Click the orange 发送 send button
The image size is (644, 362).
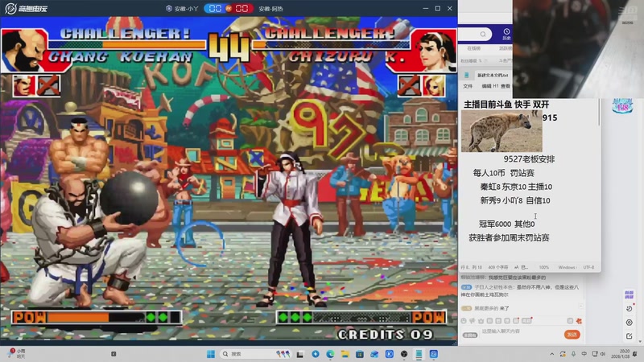(x=572, y=335)
